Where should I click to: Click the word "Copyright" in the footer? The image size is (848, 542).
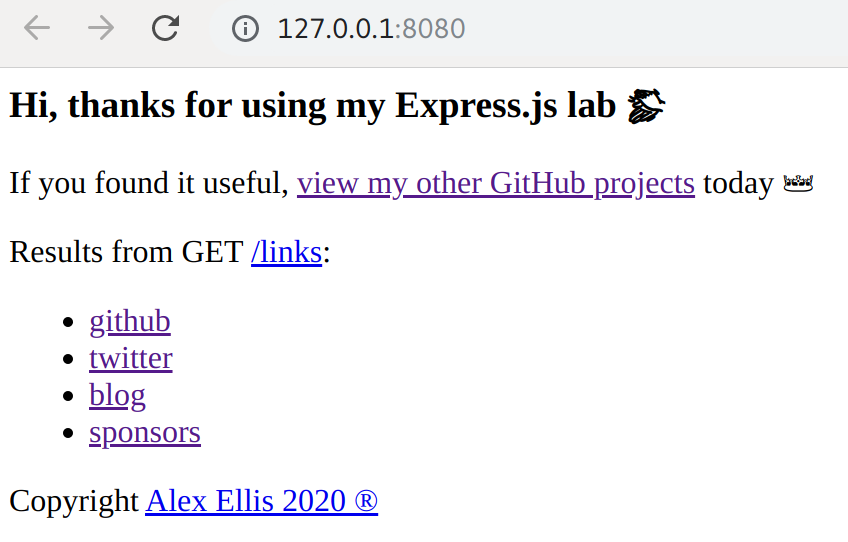coord(74,501)
